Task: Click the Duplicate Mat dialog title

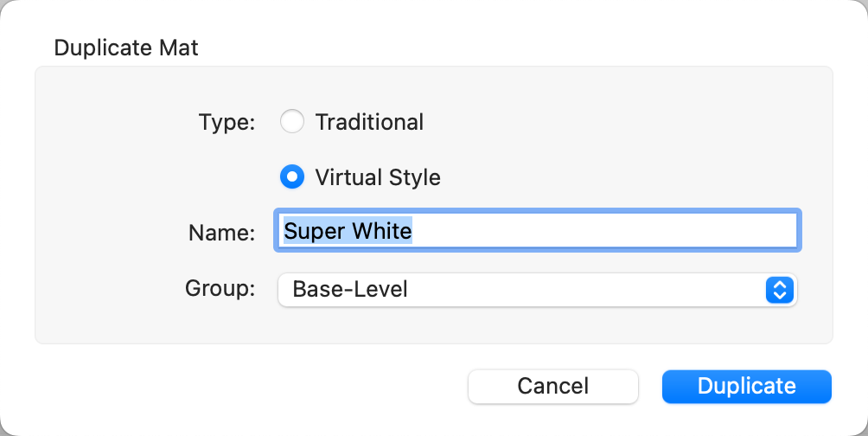Action: pyautogui.click(x=126, y=47)
